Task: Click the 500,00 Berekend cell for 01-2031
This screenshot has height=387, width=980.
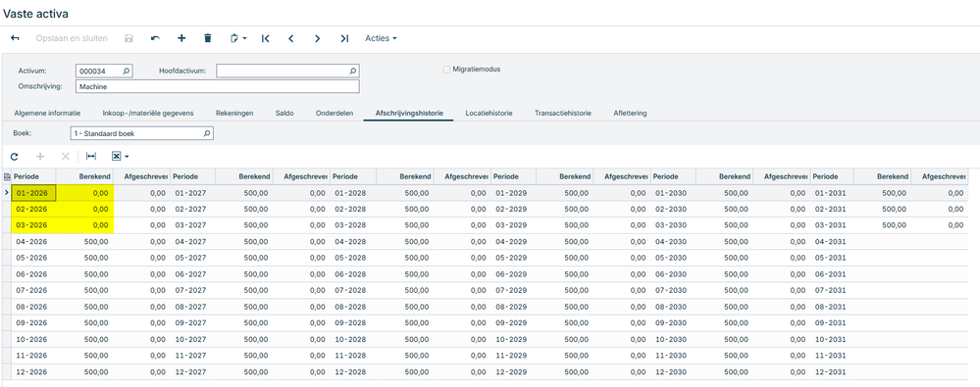Action: coord(883,193)
